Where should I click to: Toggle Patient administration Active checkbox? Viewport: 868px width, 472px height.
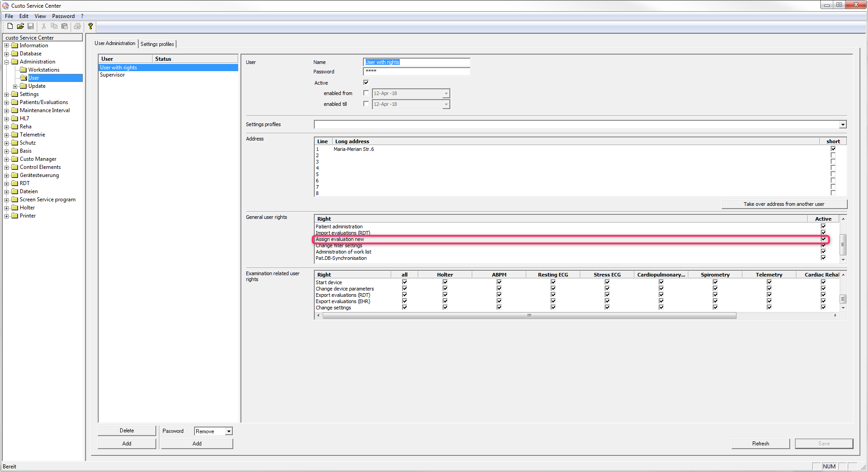tap(823, 227)
